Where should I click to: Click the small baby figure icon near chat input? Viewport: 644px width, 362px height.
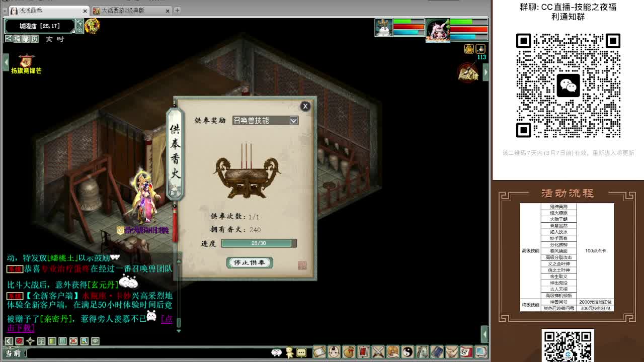tap(289, 352)
